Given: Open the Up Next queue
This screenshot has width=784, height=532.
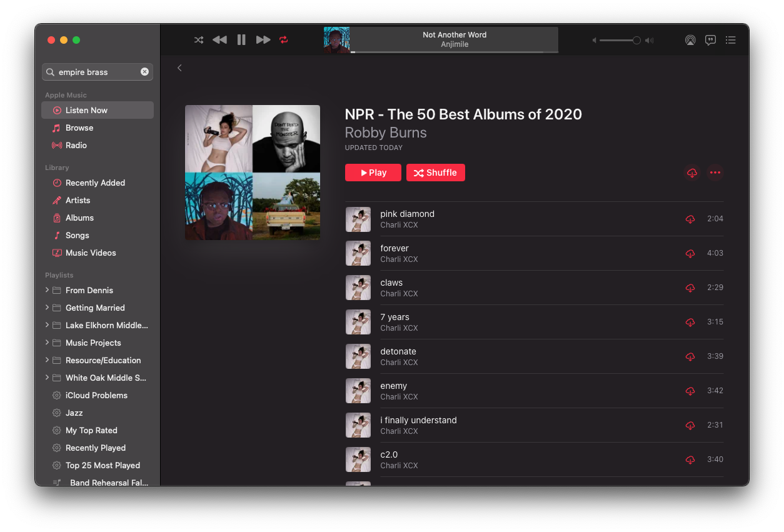Looking at the screenshot, I should 730,39.
